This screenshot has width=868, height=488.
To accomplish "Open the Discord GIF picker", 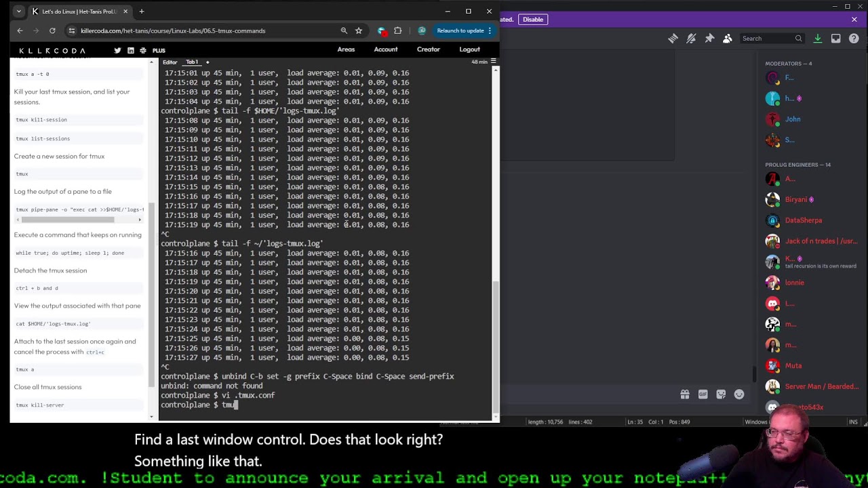I will 703,394.
